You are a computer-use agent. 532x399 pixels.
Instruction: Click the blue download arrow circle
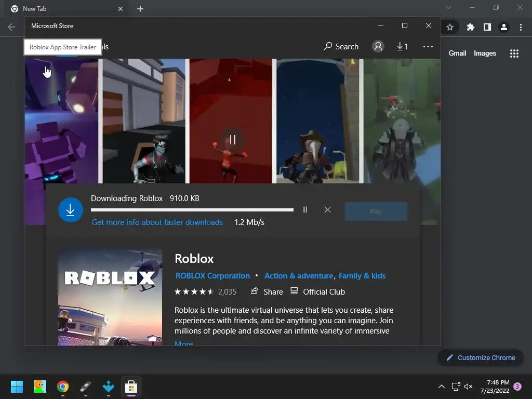tap(71, 210)
